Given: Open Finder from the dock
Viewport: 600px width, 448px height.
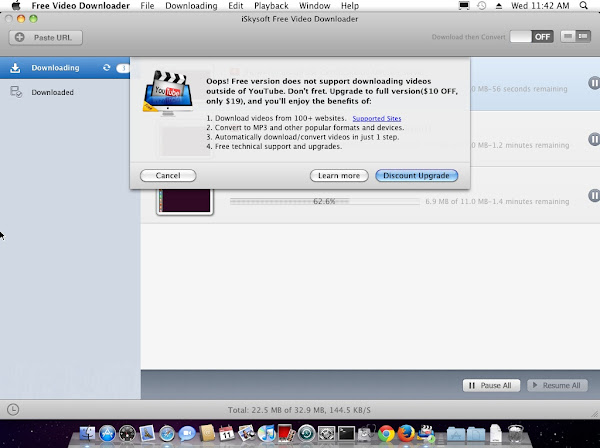Looking at the screenshot, I should coord(88,434).
